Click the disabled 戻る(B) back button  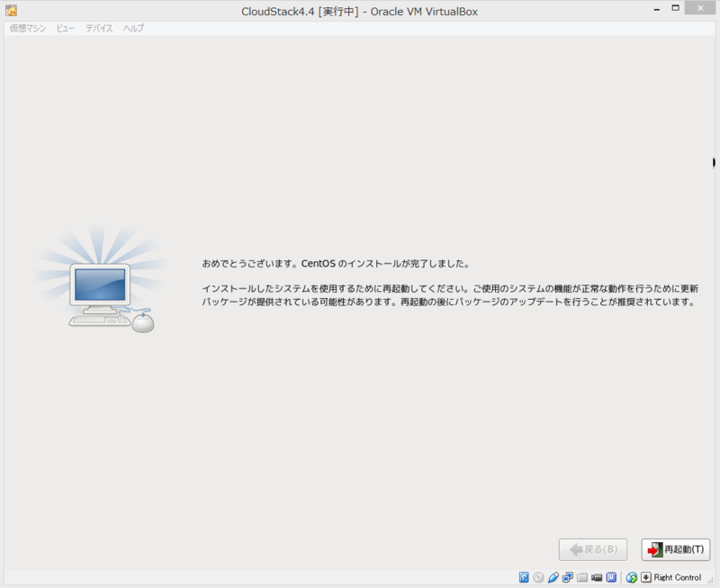593,549
